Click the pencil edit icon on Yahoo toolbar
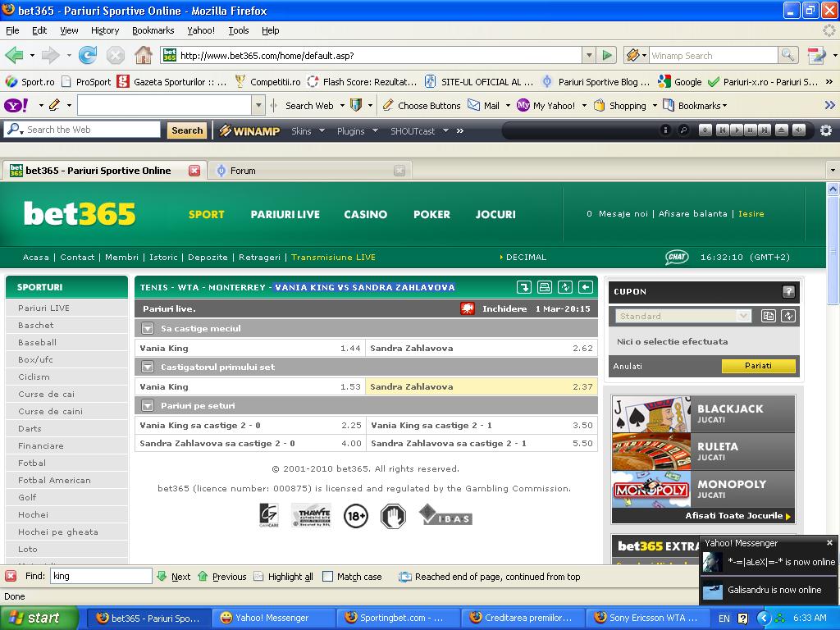Viewport: 840px width, 630px height. click(54, 106)
